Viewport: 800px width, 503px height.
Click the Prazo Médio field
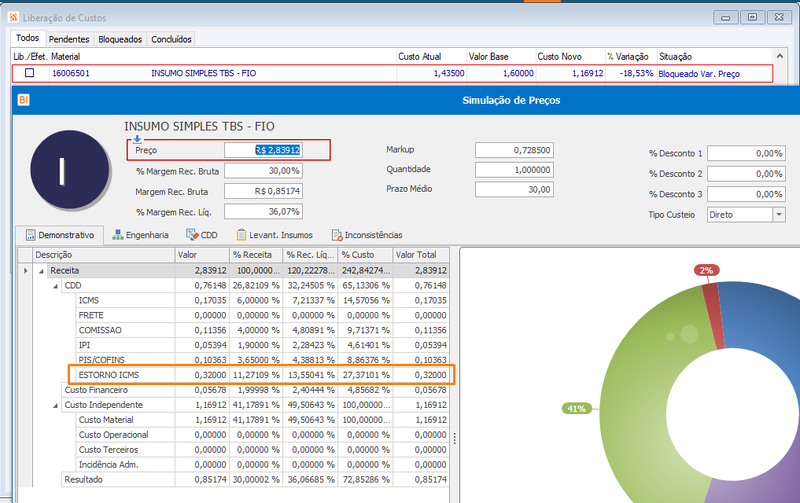tap(514, 189)
